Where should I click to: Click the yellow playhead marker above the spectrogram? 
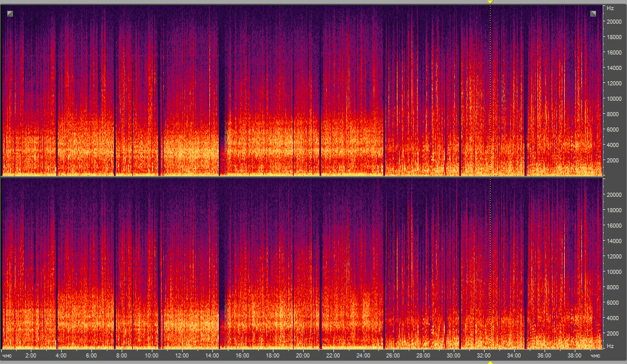tap(490, 2)
